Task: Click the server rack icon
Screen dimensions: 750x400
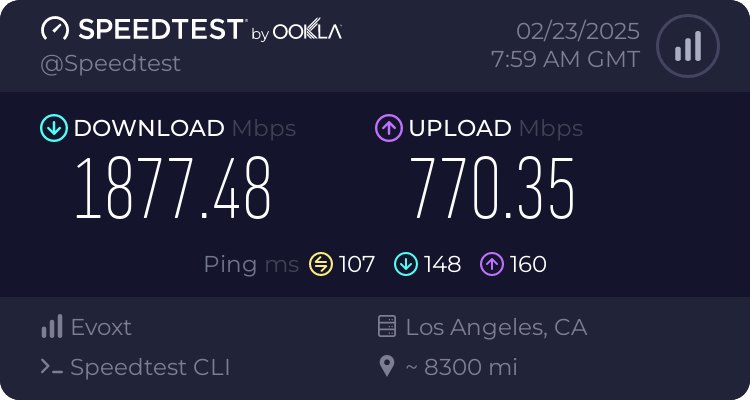Action: click(x=387, y=327)
